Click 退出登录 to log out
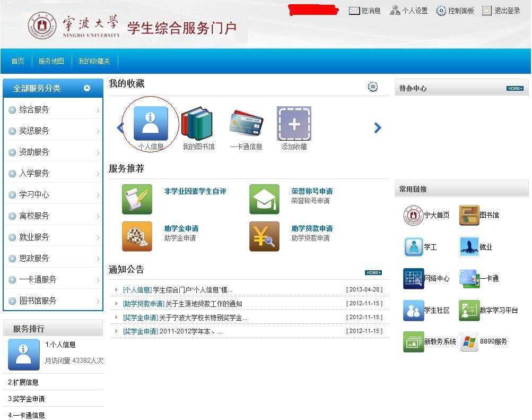Image resolution: width=532 pixels, height=420 pixels. tap(501, 11)
